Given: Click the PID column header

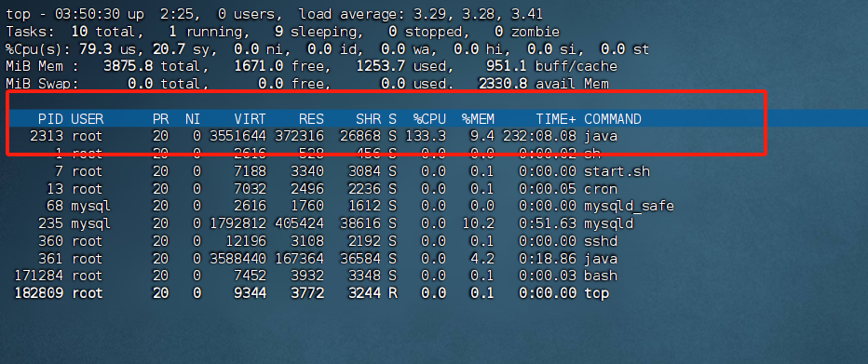Looking at the screenshot, I should (50, 119).
